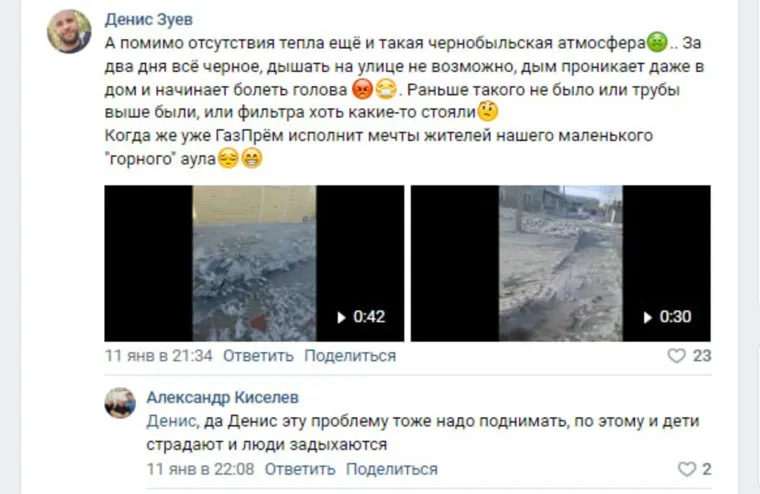Play the 0:30 video
The height and width of the screenshot is (494, 760).
pos(561,263)
